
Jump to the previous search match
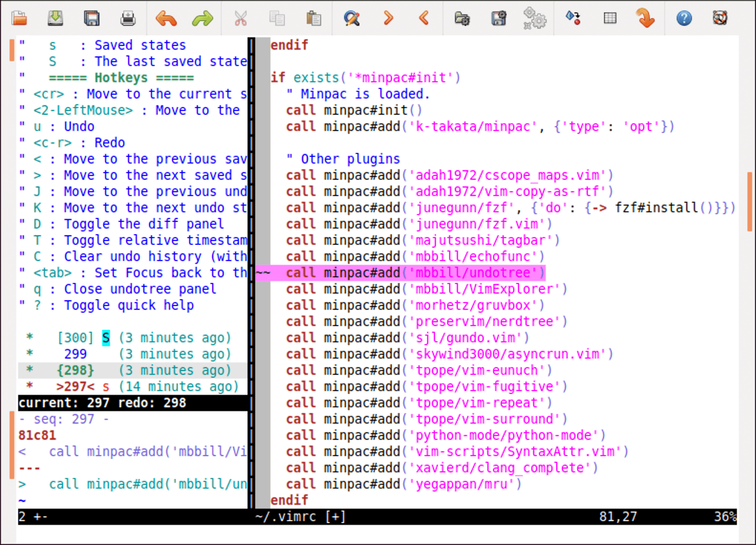[424, 19]
